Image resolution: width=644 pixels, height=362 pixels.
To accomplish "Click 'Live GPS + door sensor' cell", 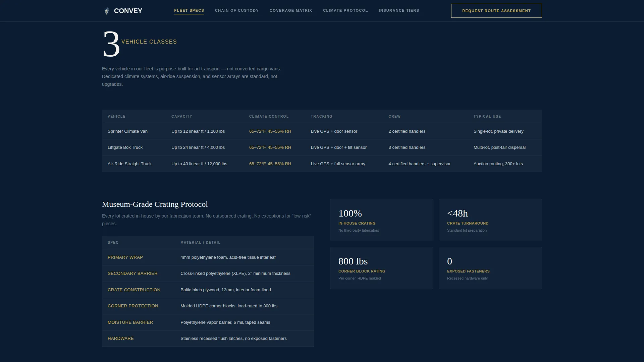I will pyautogui.click(x=334, y=131).
